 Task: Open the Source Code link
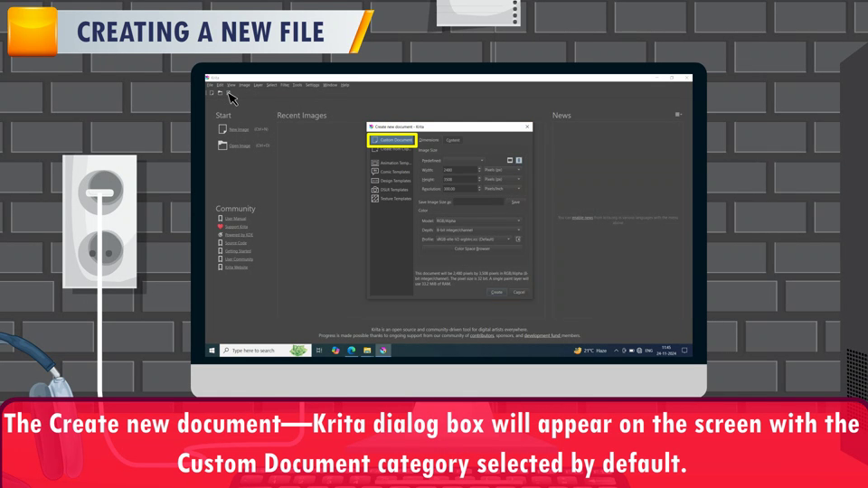click(236, 243)
